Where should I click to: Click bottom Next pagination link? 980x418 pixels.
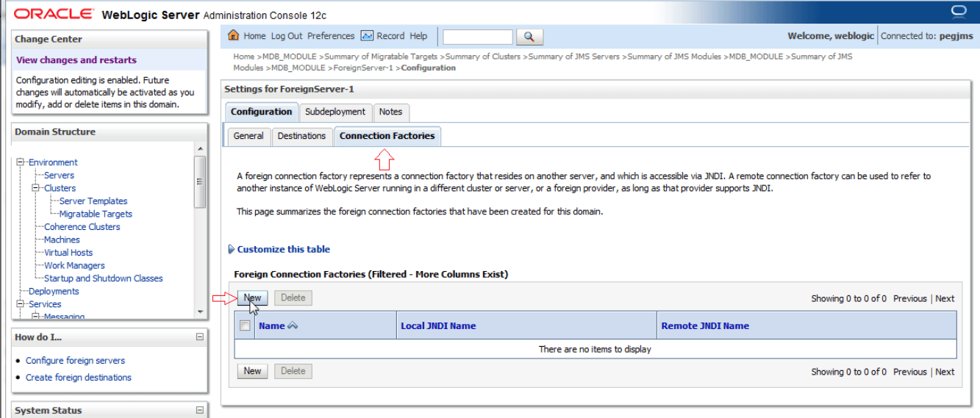tap(945, 372)
